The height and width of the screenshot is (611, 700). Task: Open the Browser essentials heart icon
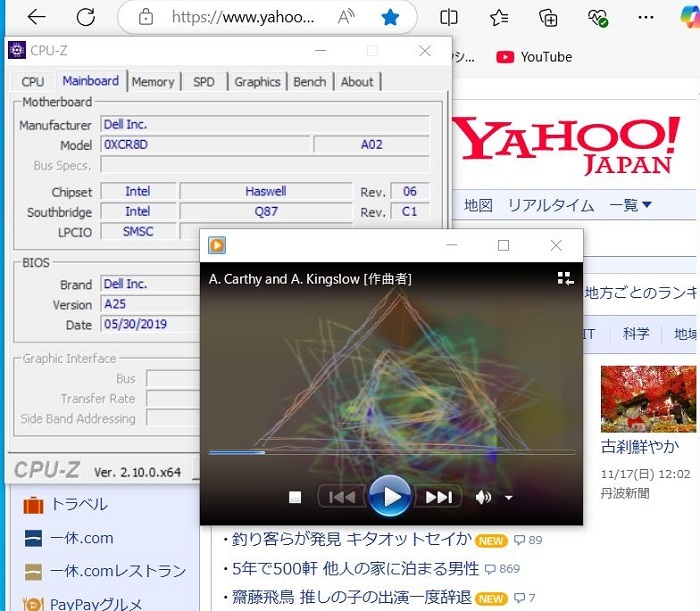[x=597, y=18]
